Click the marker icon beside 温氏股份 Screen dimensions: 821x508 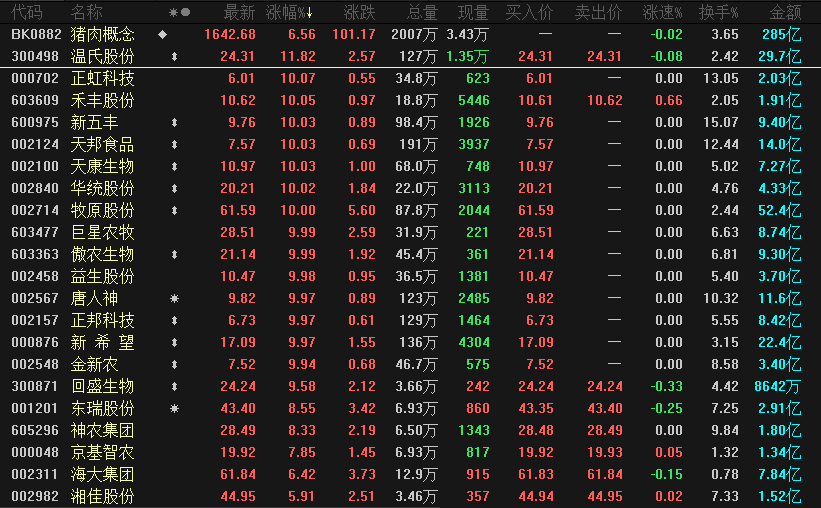tap(174, 57)
